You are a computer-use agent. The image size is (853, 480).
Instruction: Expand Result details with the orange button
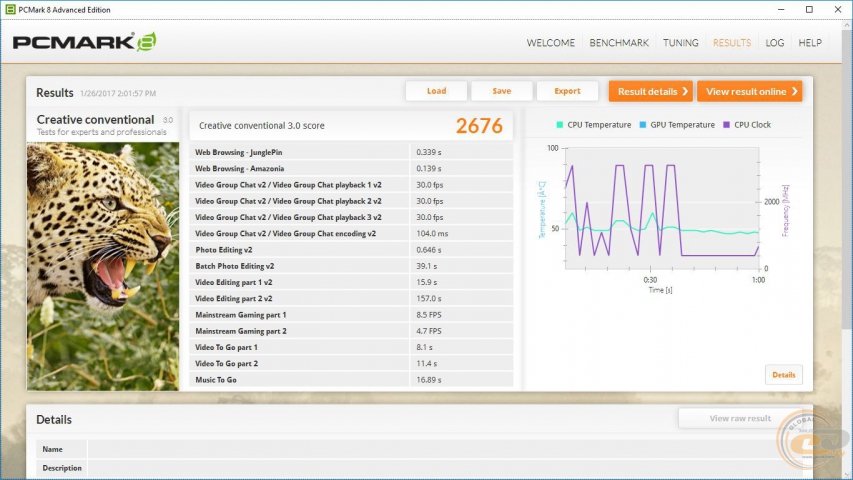[x=651, y=91]
